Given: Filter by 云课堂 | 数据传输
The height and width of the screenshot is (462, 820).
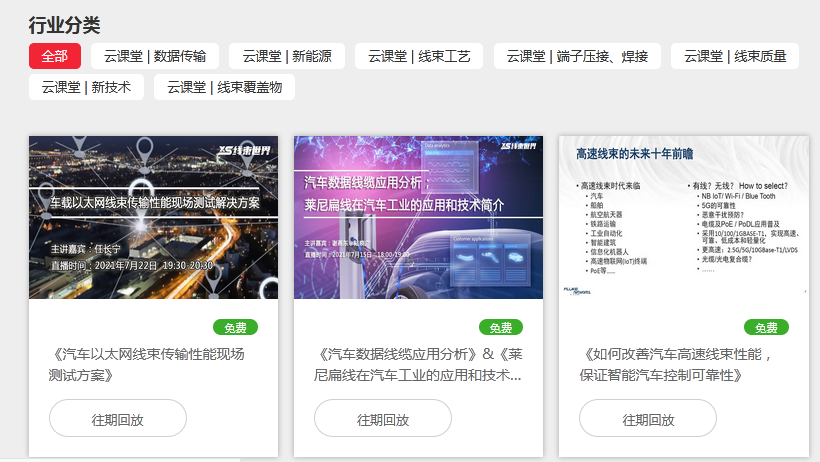Looking at the screenshot, I should click(x=155, y=56).
